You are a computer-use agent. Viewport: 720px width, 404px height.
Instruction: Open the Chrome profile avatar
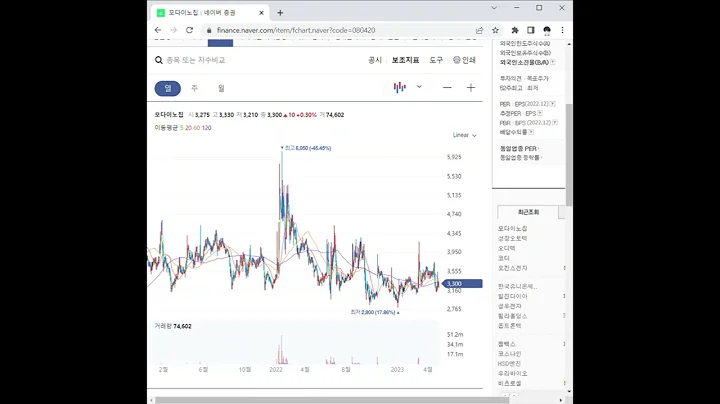(547, 30)
